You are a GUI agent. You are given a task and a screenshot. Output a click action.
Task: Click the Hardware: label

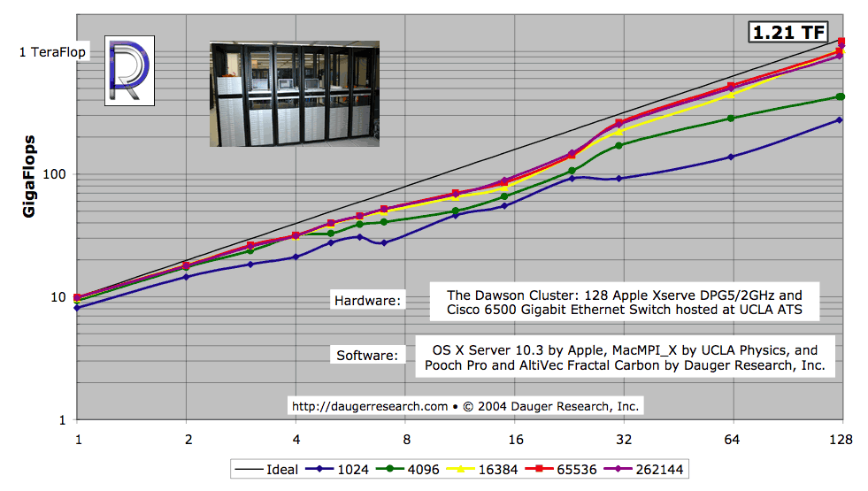click(x=367, y=300)
